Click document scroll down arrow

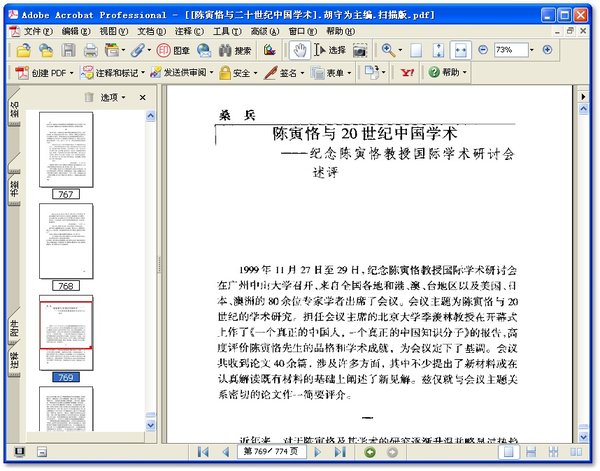click(x=583, y=437)
